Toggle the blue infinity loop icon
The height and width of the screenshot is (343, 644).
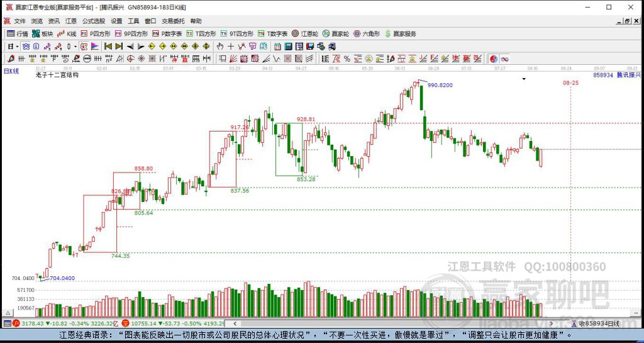(504, 59)
